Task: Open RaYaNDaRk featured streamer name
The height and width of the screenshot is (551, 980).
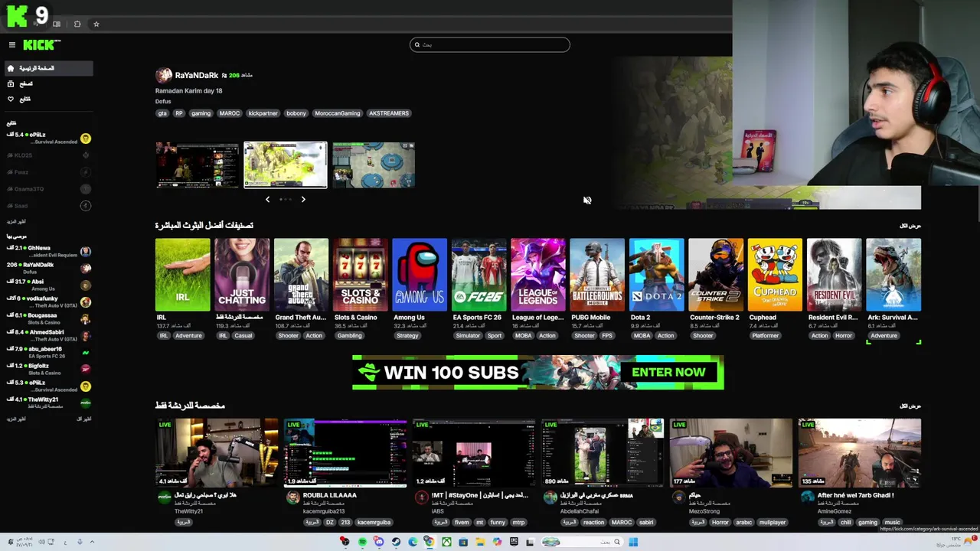Action: (x=196, y=75)
